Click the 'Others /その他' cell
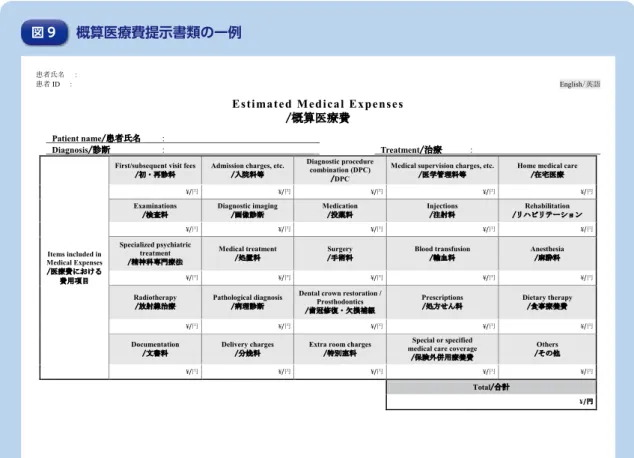Image resolution: width=634 pixels, height=458 pixels. (x=547, y=349)
